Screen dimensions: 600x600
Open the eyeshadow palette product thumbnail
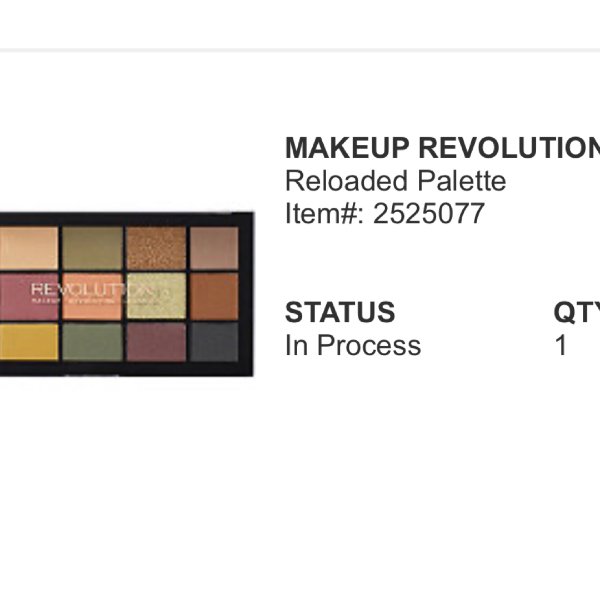126,294
